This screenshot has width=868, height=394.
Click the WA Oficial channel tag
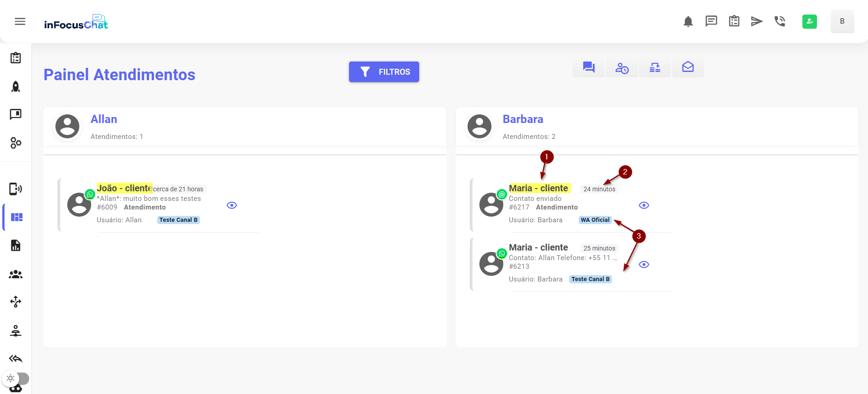tap(595, 220)
